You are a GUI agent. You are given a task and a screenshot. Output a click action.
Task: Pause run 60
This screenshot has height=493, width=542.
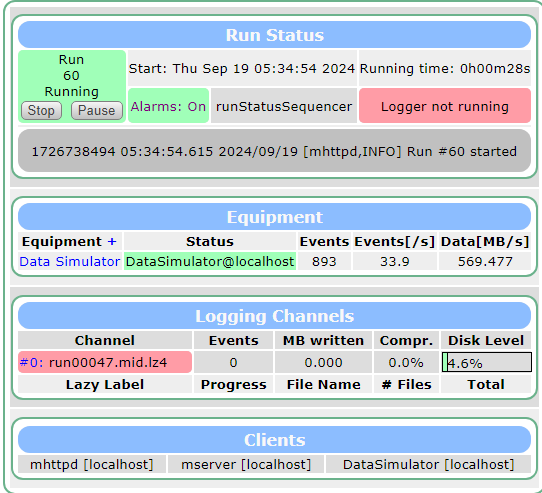[x=96, y=111]
